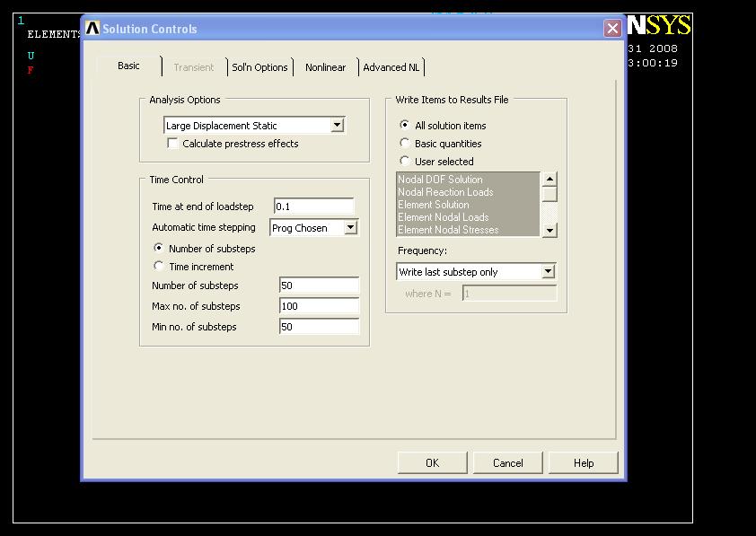The image size is (756, 536).
Task: Switch to the Sol'n Options tab
Action: (x=259, y=67)
